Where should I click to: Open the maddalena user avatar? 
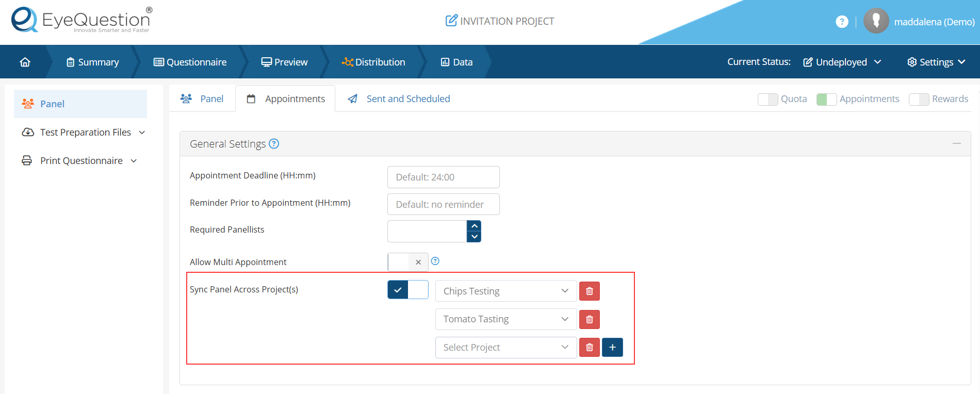(x=876, y=21)
